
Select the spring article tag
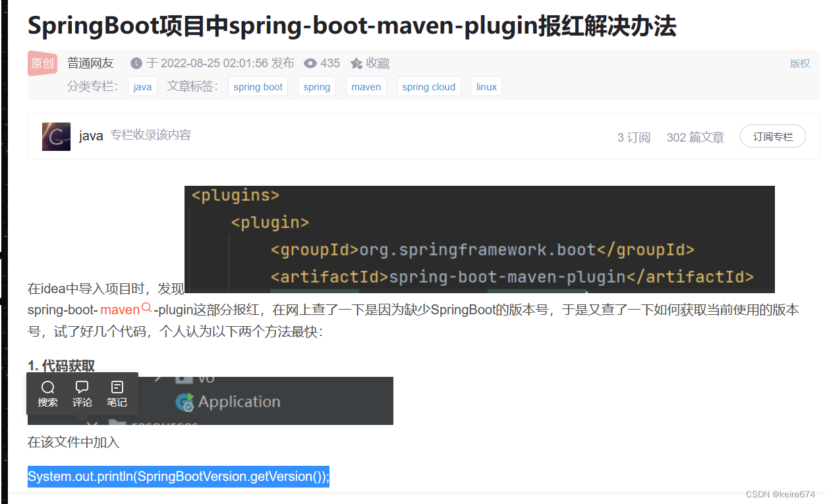pyautogui.click(x=317, y=87)
